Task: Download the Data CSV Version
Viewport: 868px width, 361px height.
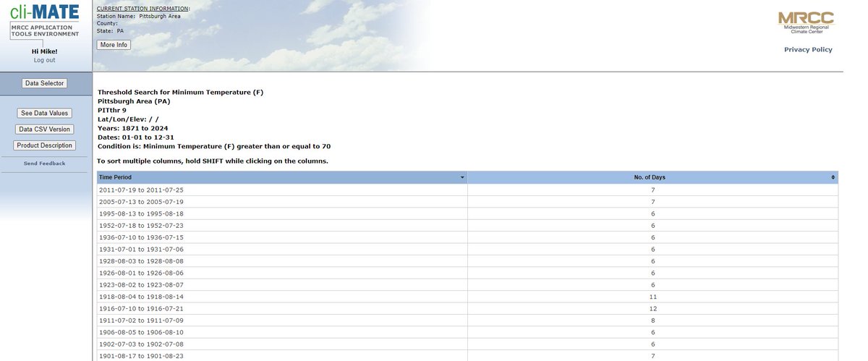Action: click(x=44, y=129)
